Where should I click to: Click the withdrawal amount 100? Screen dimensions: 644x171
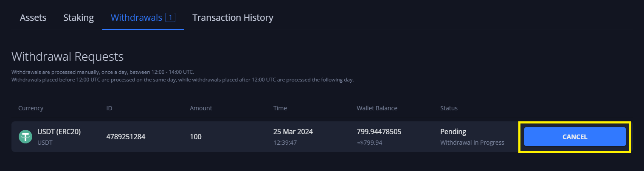(196, 137)
